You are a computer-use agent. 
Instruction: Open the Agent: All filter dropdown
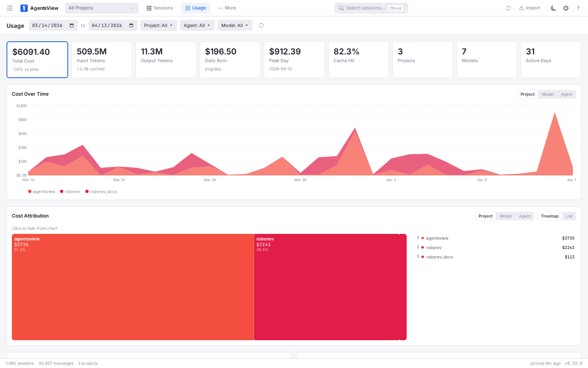tap(197, 25)
